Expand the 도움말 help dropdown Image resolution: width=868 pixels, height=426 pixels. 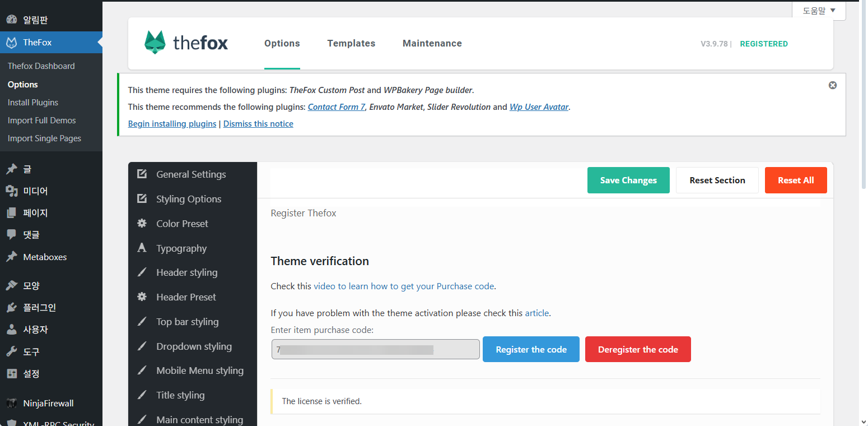(x=819, y=11)
